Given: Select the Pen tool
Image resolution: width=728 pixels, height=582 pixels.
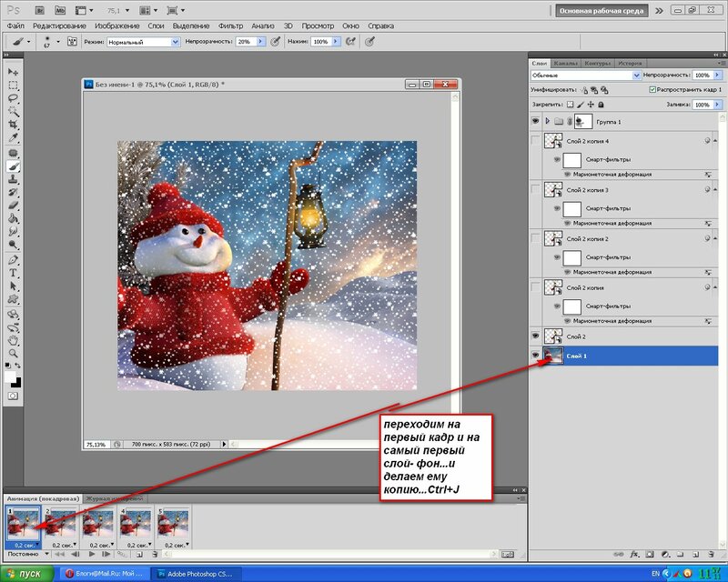Looking at the screenshot, I should click(x=13, y=260).
